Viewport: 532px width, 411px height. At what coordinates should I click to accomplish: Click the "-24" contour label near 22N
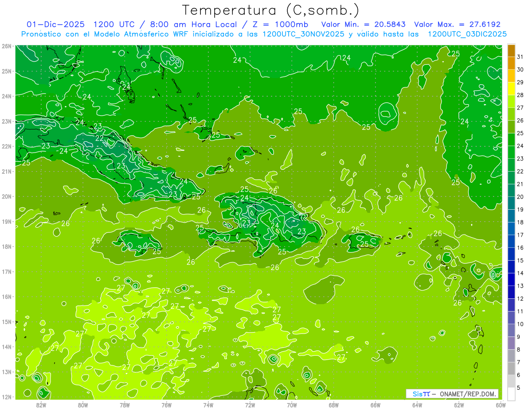click(62, 151)
